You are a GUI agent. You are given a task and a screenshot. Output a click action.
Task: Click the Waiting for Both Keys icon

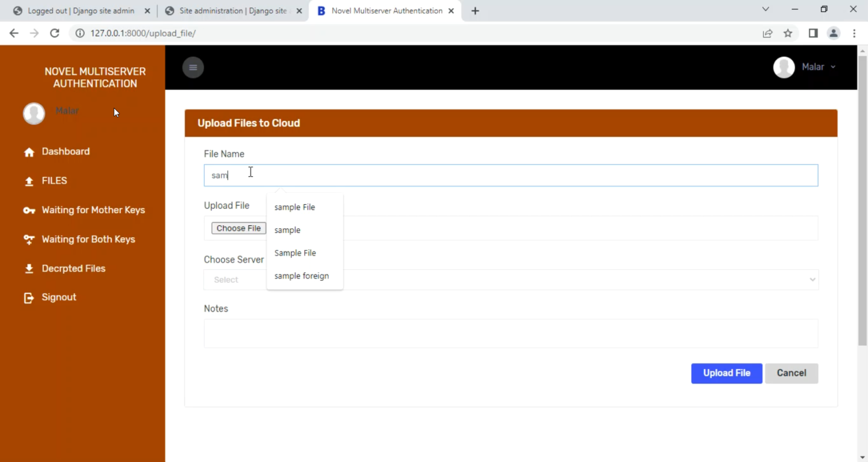click(29, 240)
